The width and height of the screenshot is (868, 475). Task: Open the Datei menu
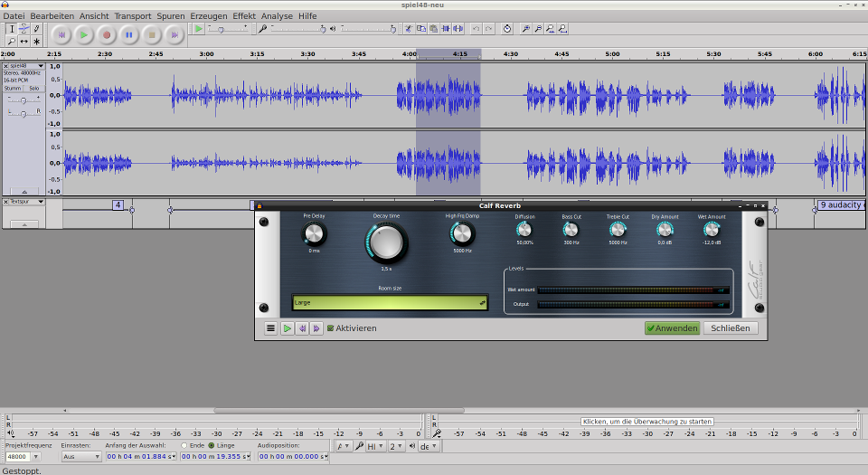14,16
